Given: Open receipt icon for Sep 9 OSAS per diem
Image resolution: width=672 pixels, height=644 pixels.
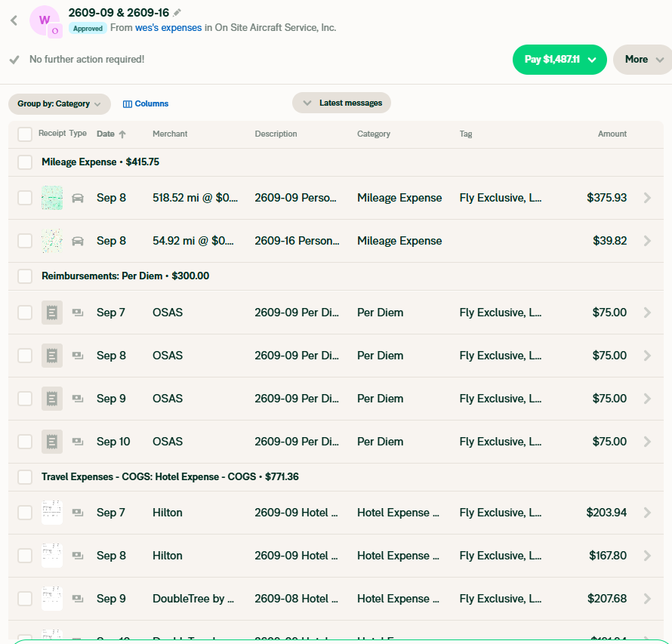Looking at the screenshot, I should [x=52, y=399].
